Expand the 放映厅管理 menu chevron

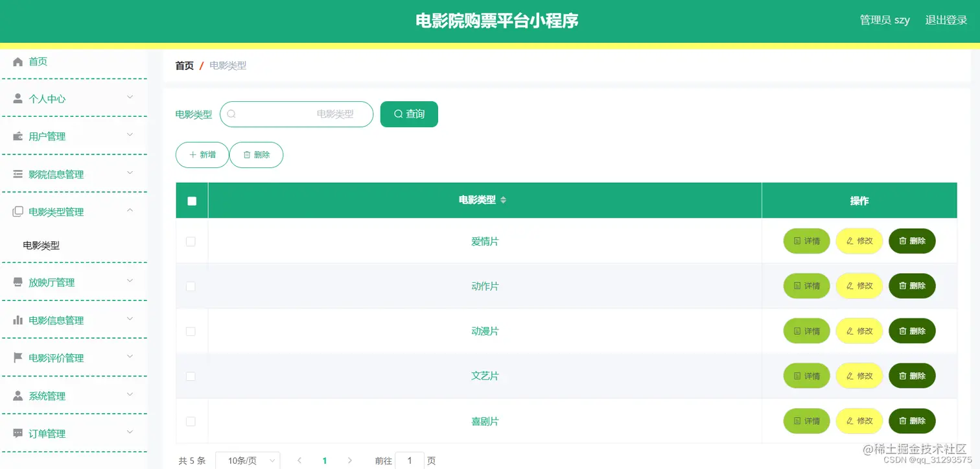point(130,281)
